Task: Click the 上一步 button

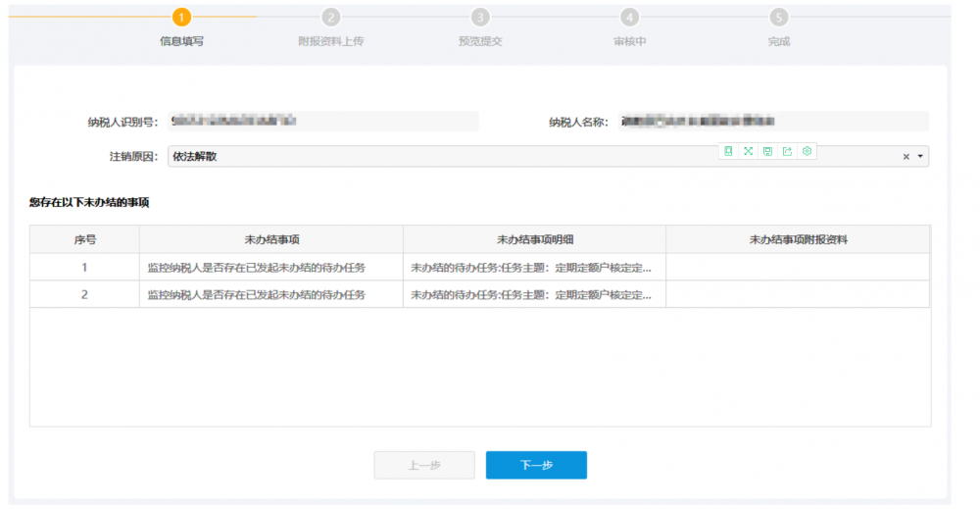Action: (424, 466)
